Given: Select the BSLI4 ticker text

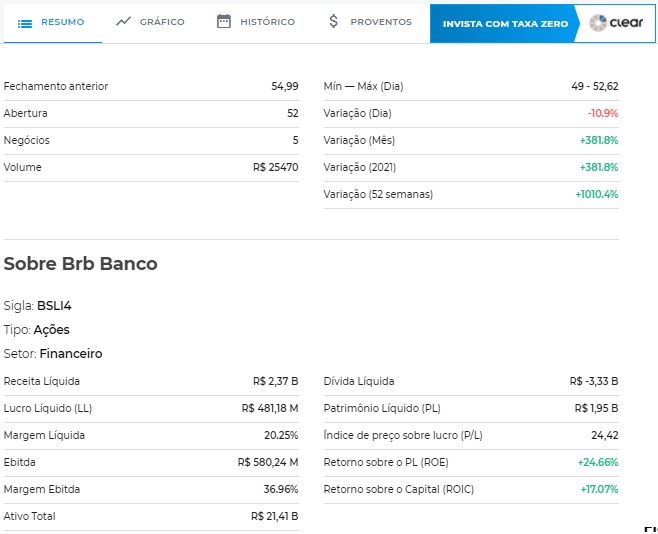Looking at the screenshot, I should click(53, 306).
